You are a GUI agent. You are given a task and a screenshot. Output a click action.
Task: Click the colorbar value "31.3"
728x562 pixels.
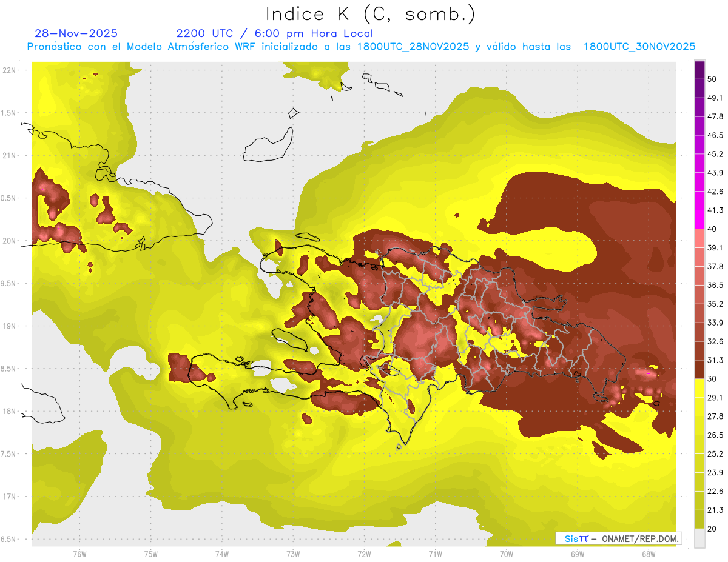[x=715, y=360]
